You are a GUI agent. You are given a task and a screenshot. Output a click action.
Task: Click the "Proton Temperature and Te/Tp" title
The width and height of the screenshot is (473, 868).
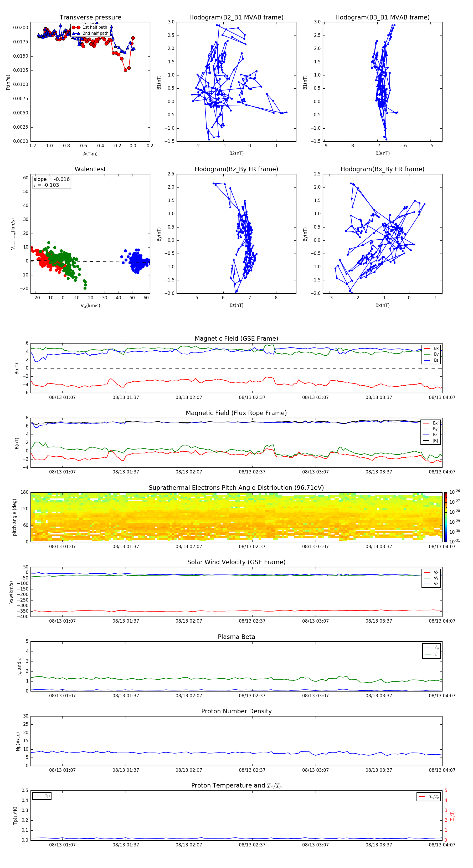pos(236,786)
